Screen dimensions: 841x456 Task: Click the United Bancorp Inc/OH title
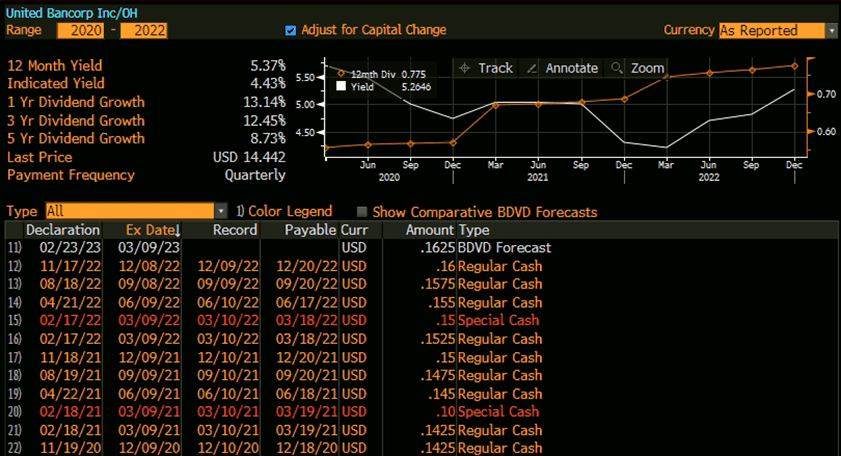tap(71, 13)
